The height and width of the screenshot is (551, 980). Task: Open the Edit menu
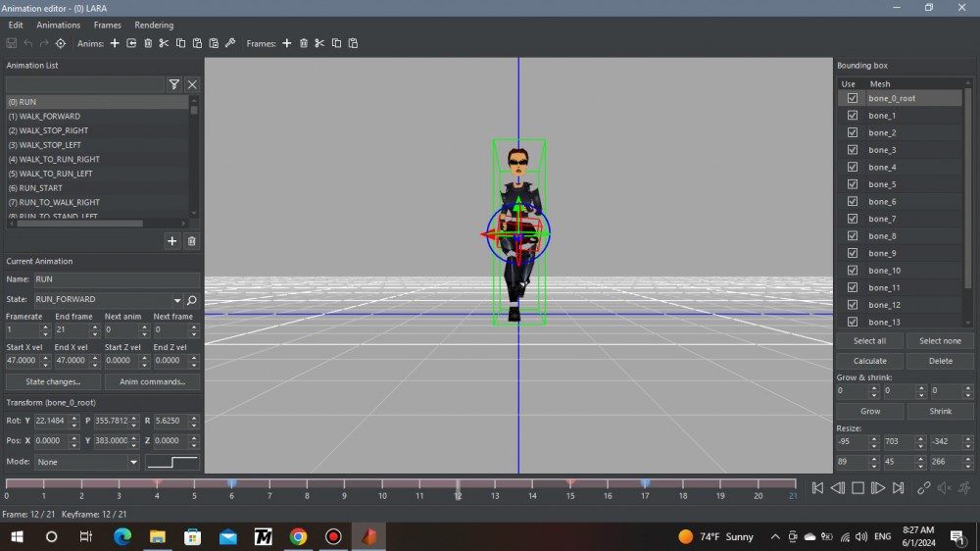(16, 25)
